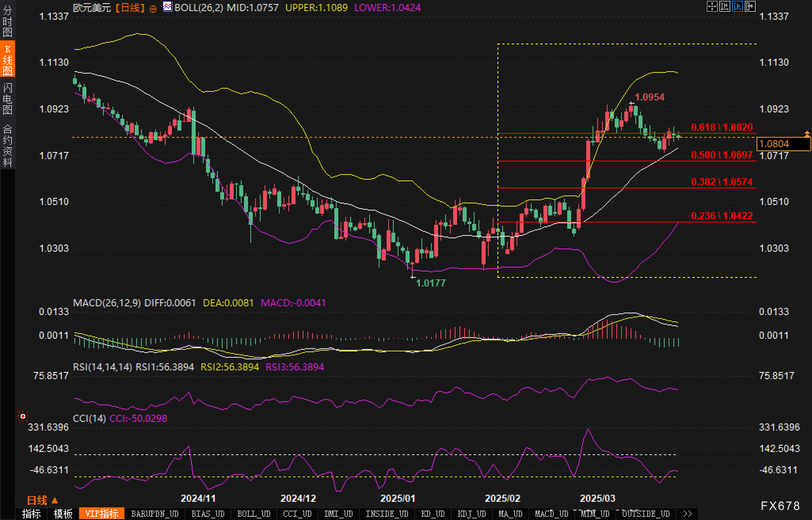This screenshot has height=520, width=812.
Task: Open the 指标 tab at bottom
Action: (31, 514)
